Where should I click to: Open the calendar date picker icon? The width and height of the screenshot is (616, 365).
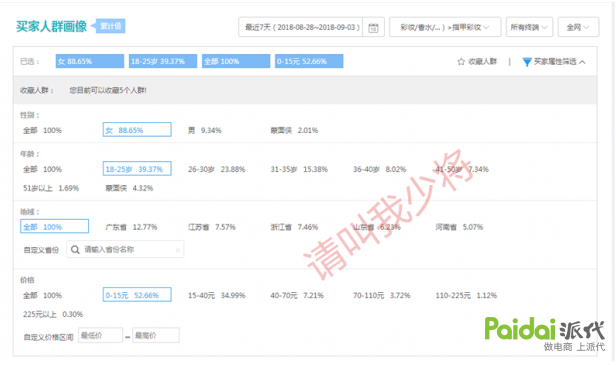click(373, 28)
